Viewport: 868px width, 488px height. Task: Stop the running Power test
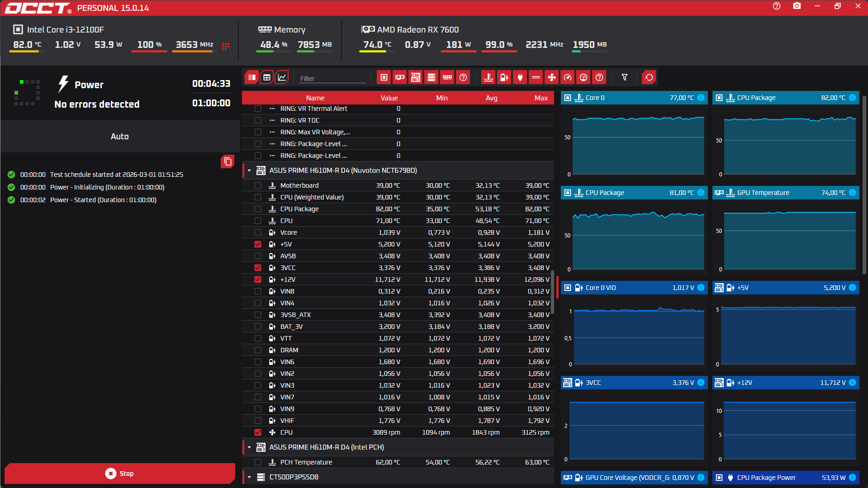[x=120, y=474]
